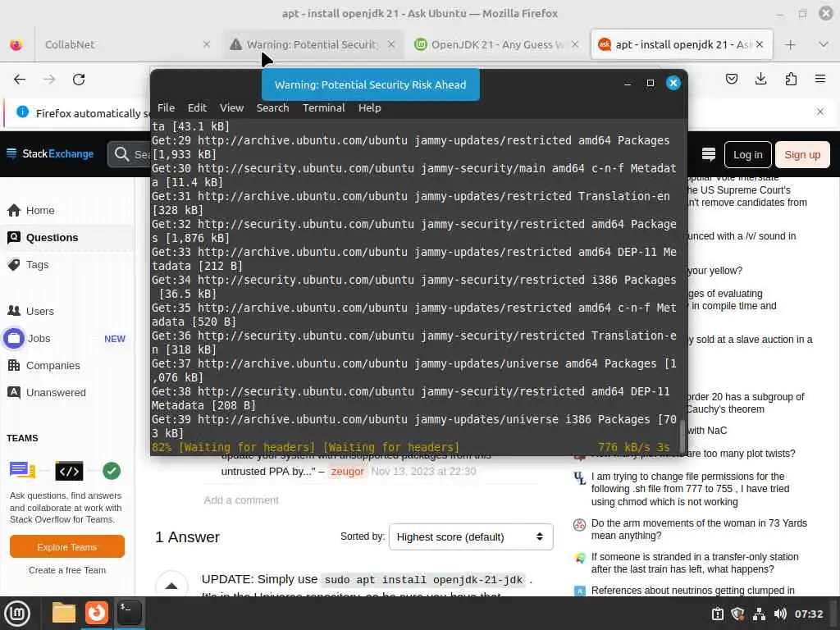Open a new Firefox tab

pos(790,44)
